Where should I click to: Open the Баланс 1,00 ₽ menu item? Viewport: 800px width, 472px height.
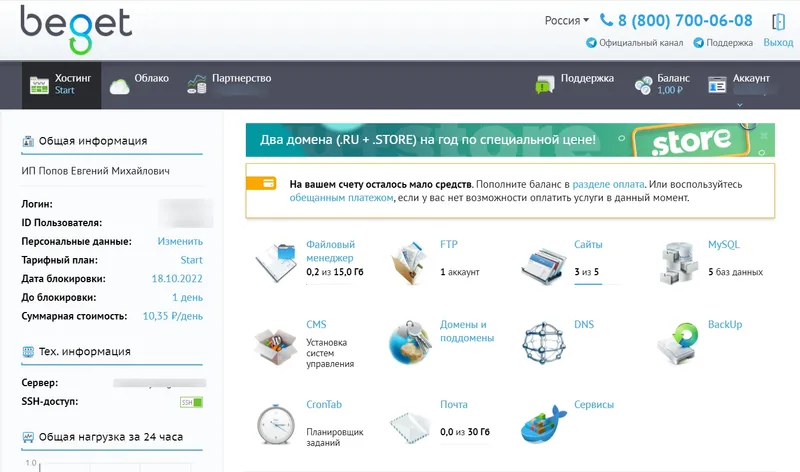pyautogui.click(x=662, y=85)
